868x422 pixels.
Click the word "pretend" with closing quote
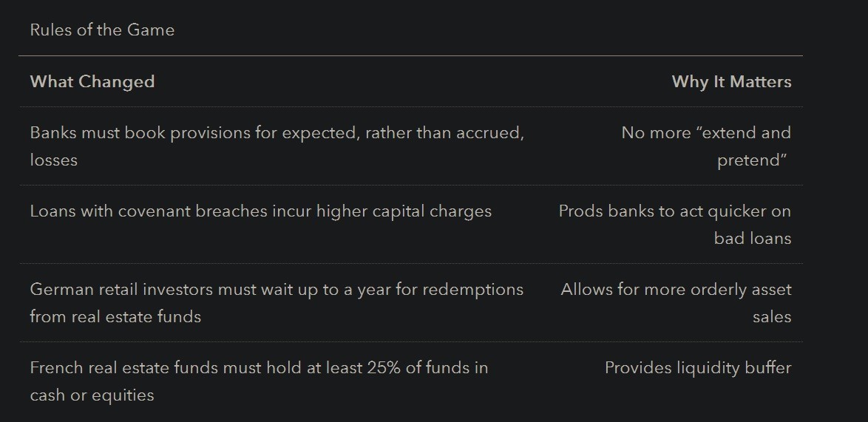[x=752, y=160]
